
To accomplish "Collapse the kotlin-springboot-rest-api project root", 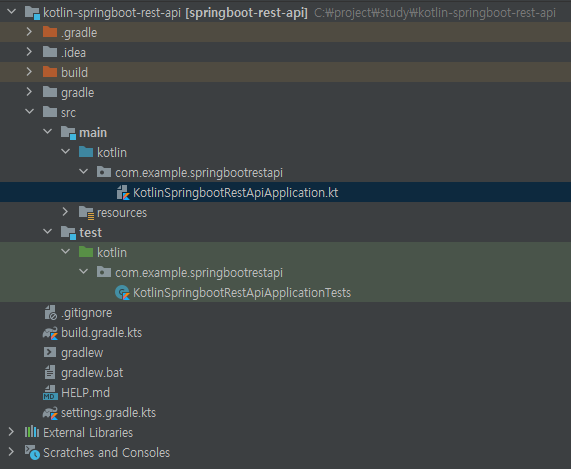I will (12, 12).
